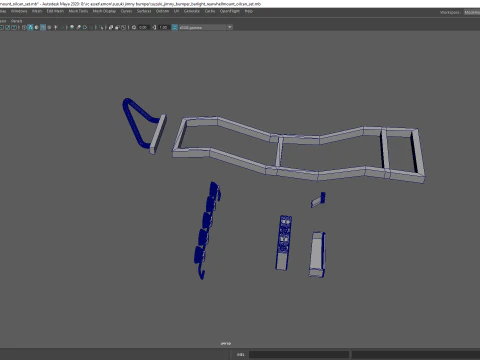Select the small bracket mesh below frame
Image resolution: width=480 pixels, height=360 pixels.
click(x=318, y=199)
